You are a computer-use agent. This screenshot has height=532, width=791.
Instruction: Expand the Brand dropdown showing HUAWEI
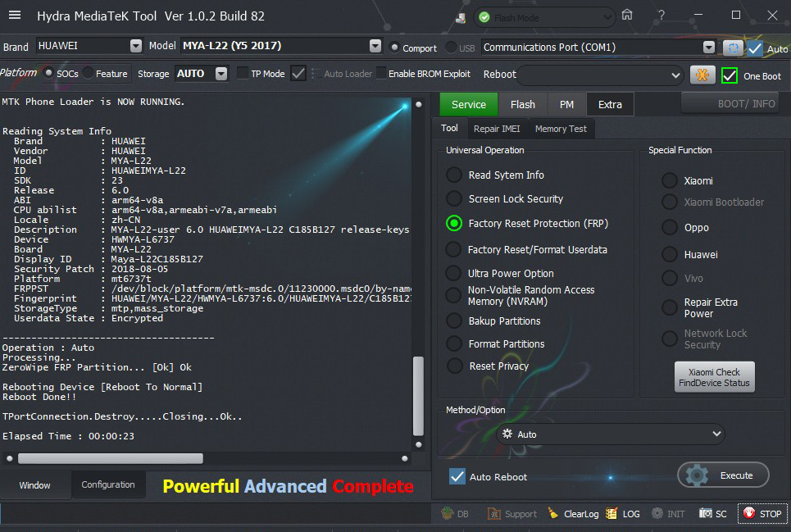pos(135,47)
